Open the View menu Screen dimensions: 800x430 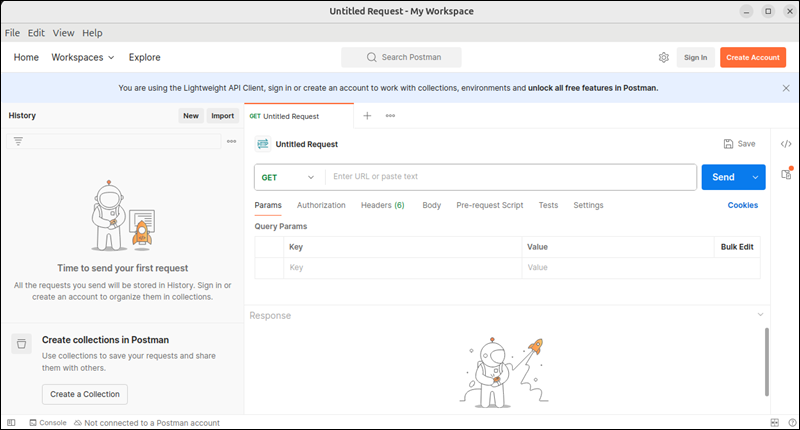[63, 33]
